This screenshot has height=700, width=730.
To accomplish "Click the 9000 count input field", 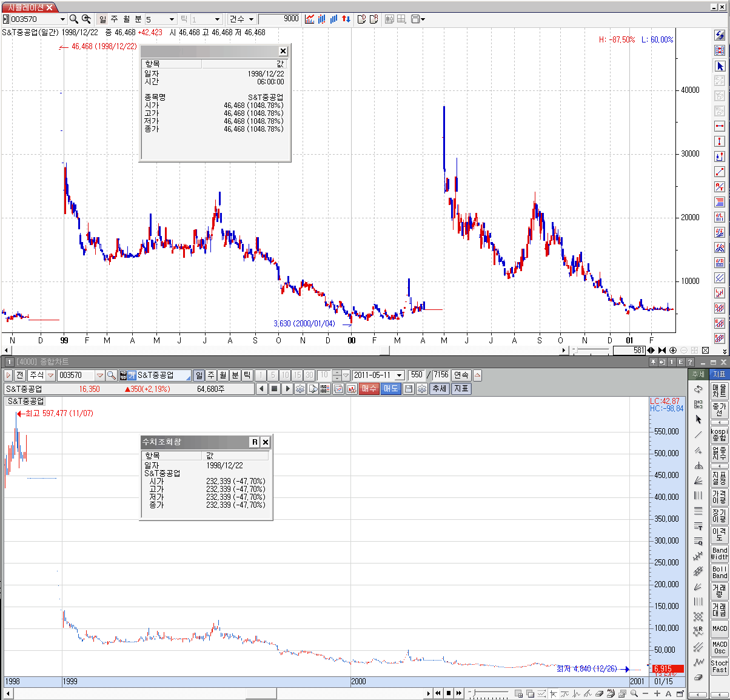I will click(x=280, y=19).
